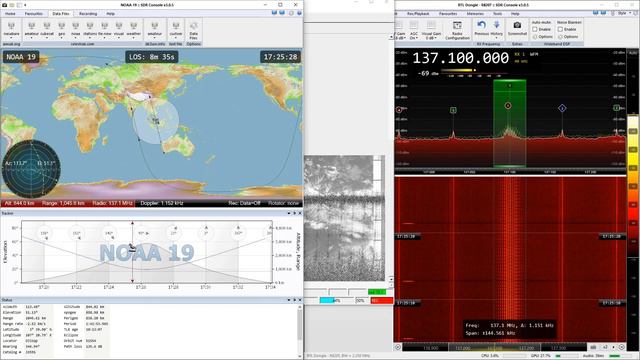Expand the newbies dropdown arrow
The height and width of the screenshot is (360, 640).
tap(11, 38)
